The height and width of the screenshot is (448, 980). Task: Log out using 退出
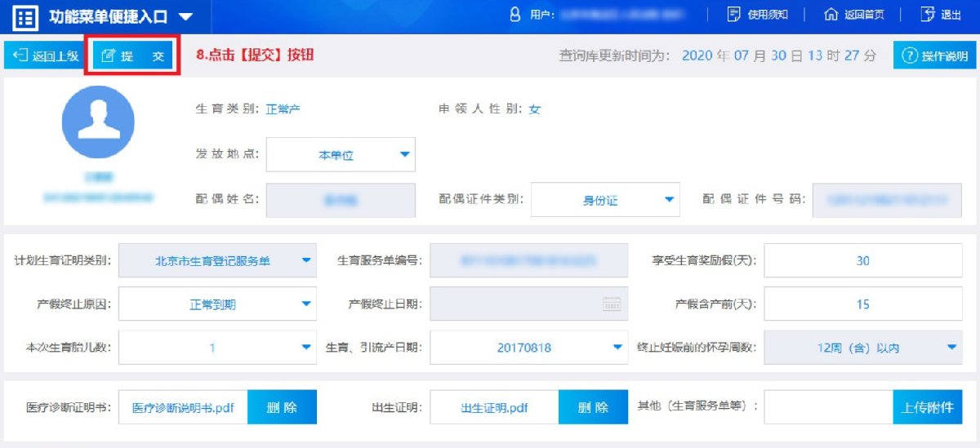941,15
